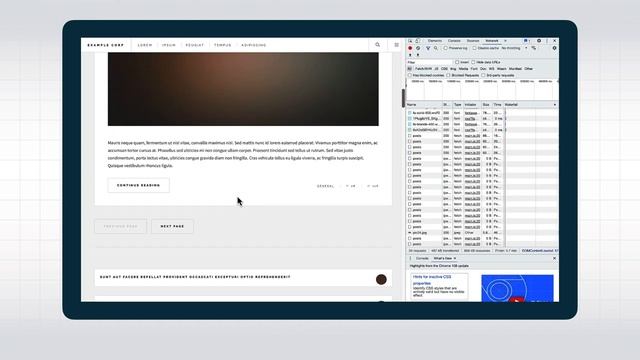Switch to the Elements tab
640x360 pixels.
435,41
